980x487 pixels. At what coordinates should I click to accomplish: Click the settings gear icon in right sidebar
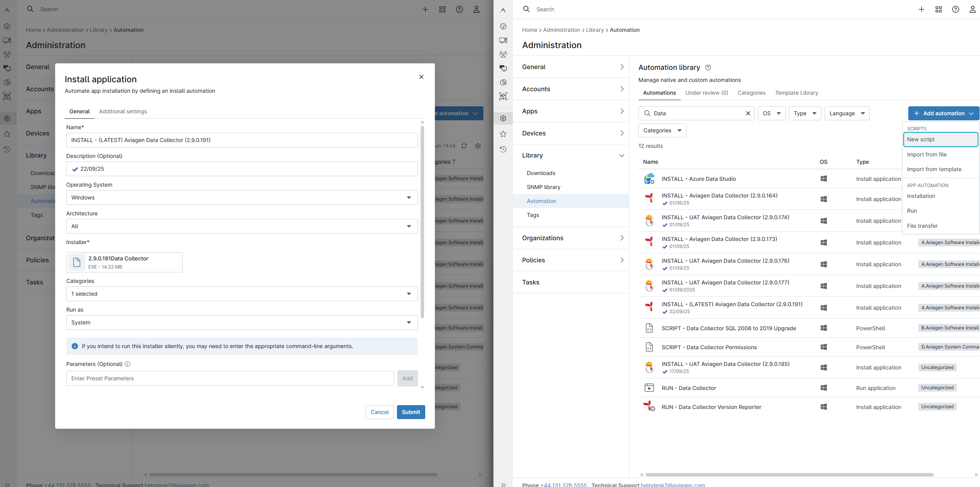(503, 118)
